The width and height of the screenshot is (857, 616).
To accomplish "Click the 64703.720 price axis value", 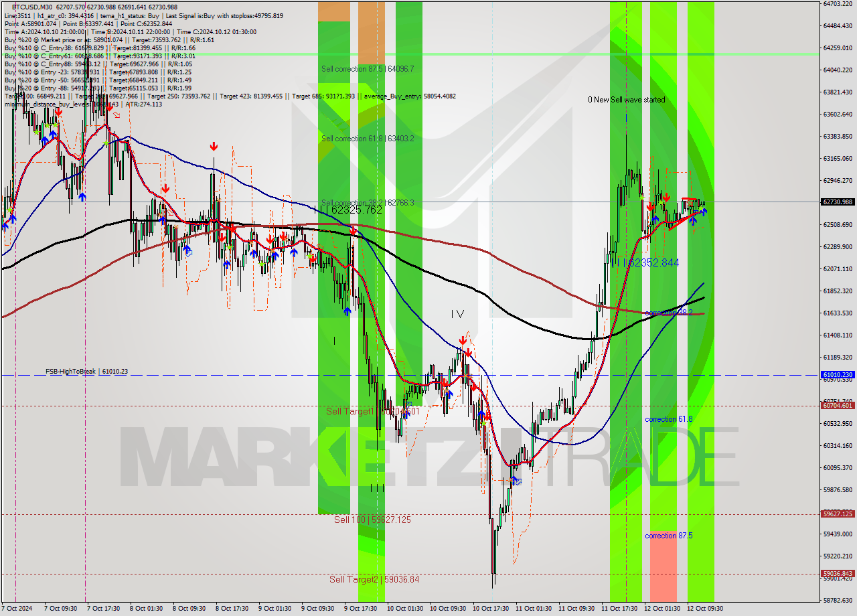I will click(x=837, y=4).
